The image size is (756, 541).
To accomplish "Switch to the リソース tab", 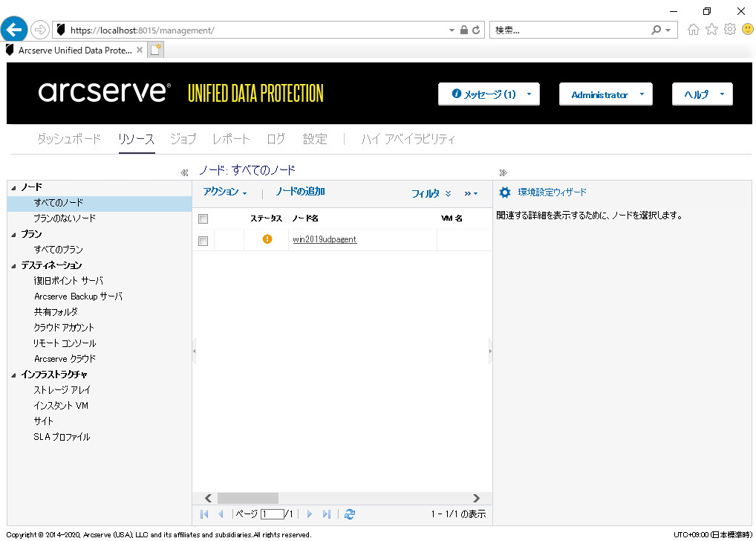I will click(137, 139).
